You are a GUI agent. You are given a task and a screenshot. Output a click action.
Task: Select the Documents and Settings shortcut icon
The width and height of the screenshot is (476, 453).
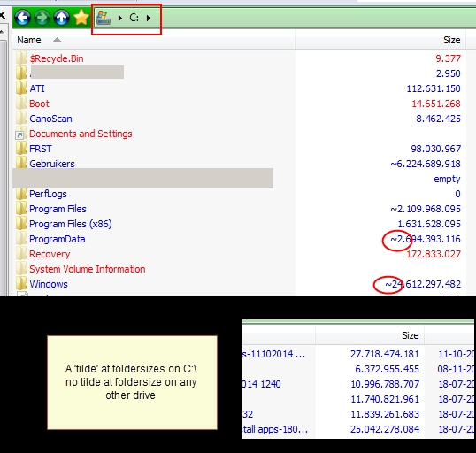click(x=21, y=134)
